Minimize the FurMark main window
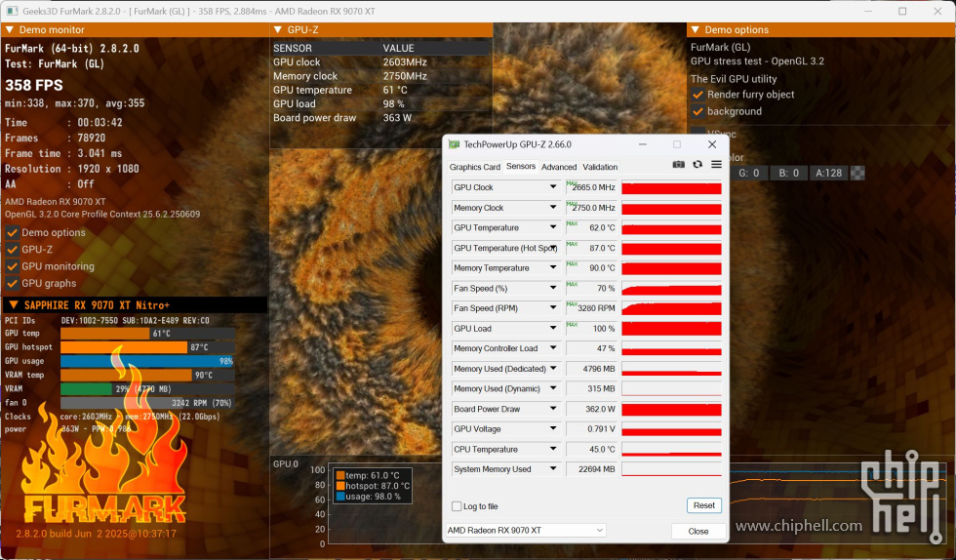956x560 pixels. pos(868,11)
